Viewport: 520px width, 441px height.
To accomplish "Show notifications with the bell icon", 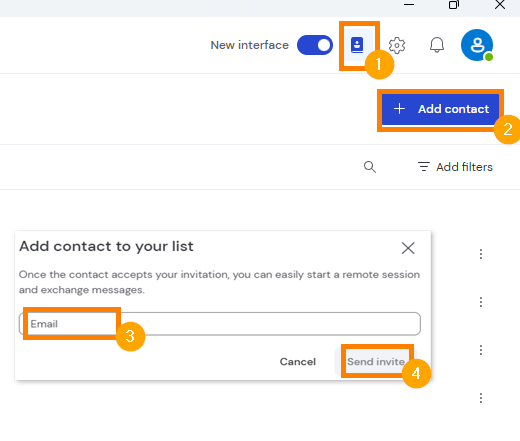I will tap(437, 45).
